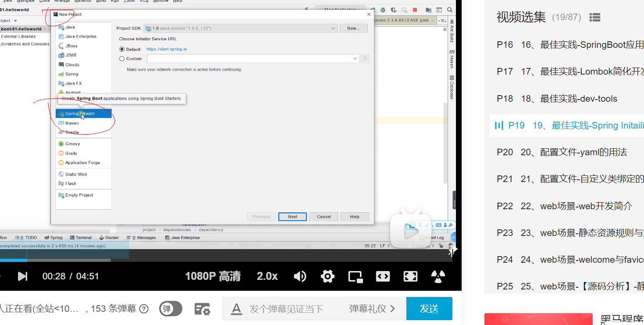Open Maven side tool window

[x=452, y=59]
